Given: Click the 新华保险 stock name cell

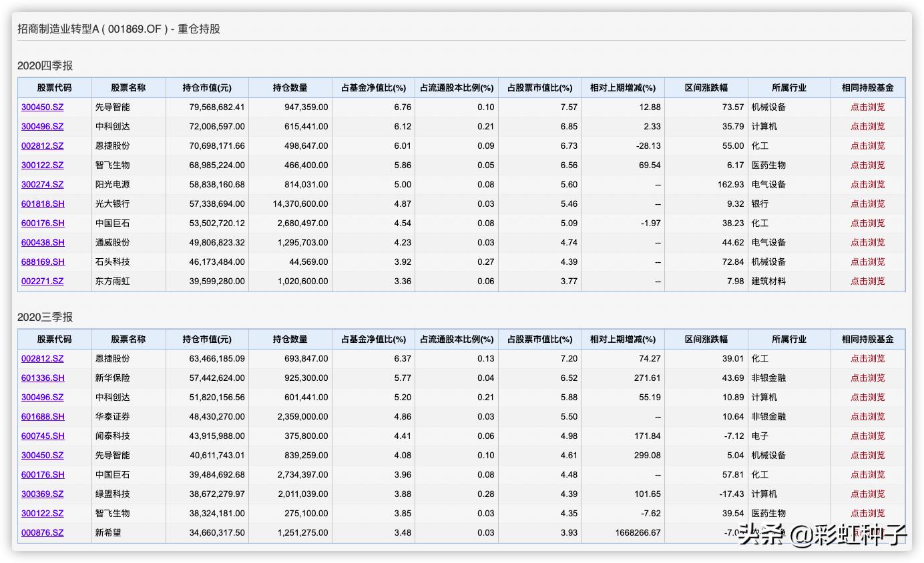Looking at the screenshot, I should coord(112,378).
